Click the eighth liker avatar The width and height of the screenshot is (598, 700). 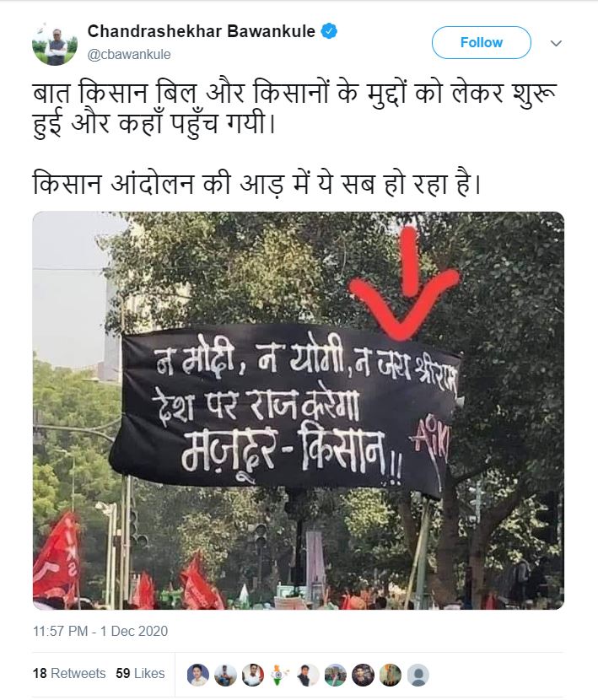(391, 675)
